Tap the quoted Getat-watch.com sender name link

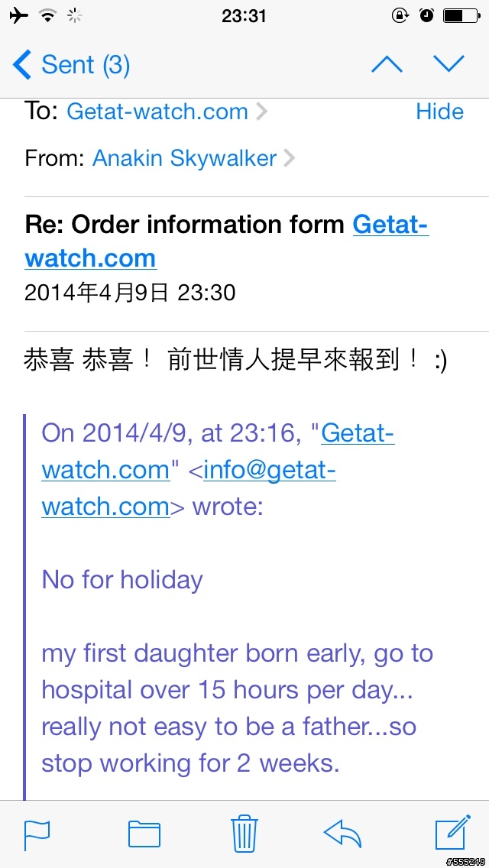pyautogui.click(x=219, y=451)
